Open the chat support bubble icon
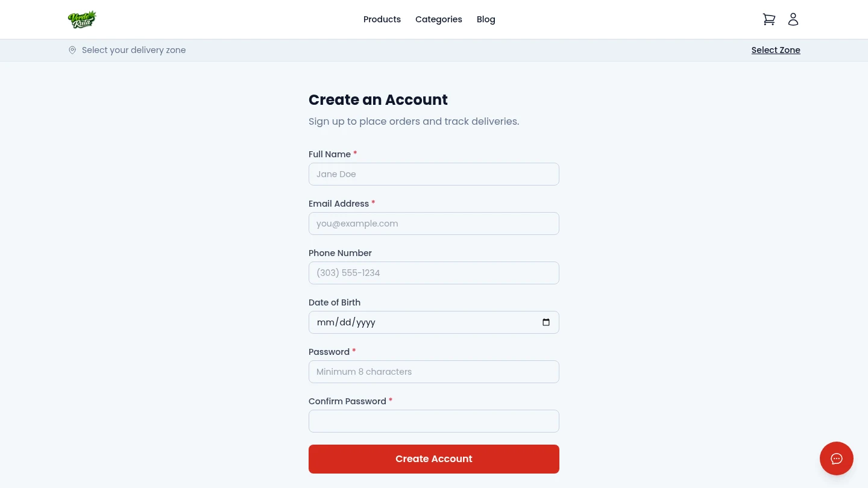The height and width of the screenshot is (488, 868). click(837, 458)
